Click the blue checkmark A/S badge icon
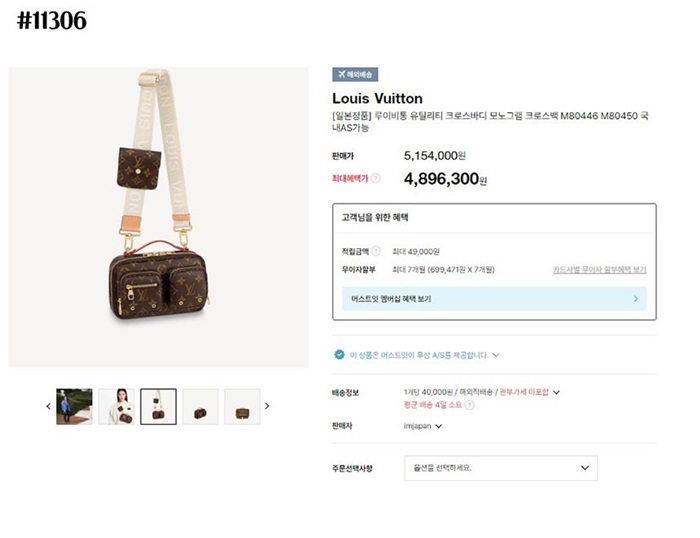Viewport: 700px width, 538px height. [x=340, y=355]
